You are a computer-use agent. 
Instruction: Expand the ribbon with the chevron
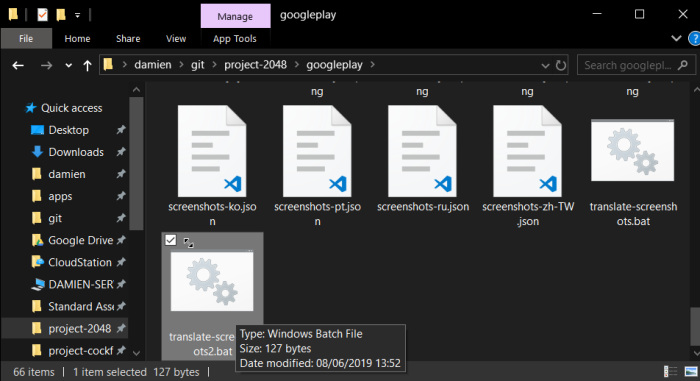pyautogui.click(x=676, y=38)
